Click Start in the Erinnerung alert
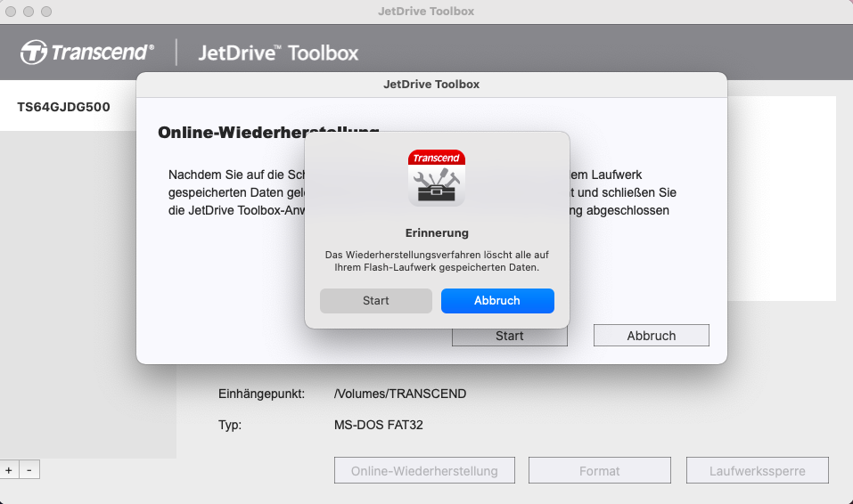The height and width of the screenshot is (504, 853). (376, 301)
